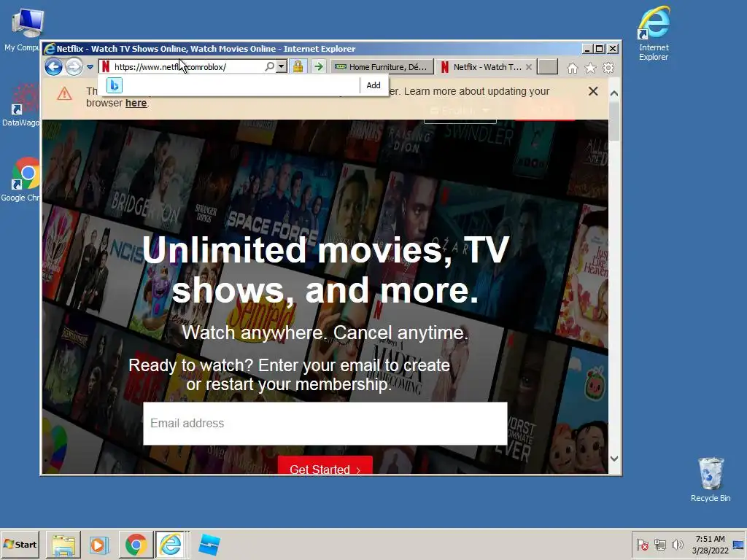Click the 'Unlimited movies, TV shows' headline
This screenshot has height=560, width=747.
pos(325,270)
